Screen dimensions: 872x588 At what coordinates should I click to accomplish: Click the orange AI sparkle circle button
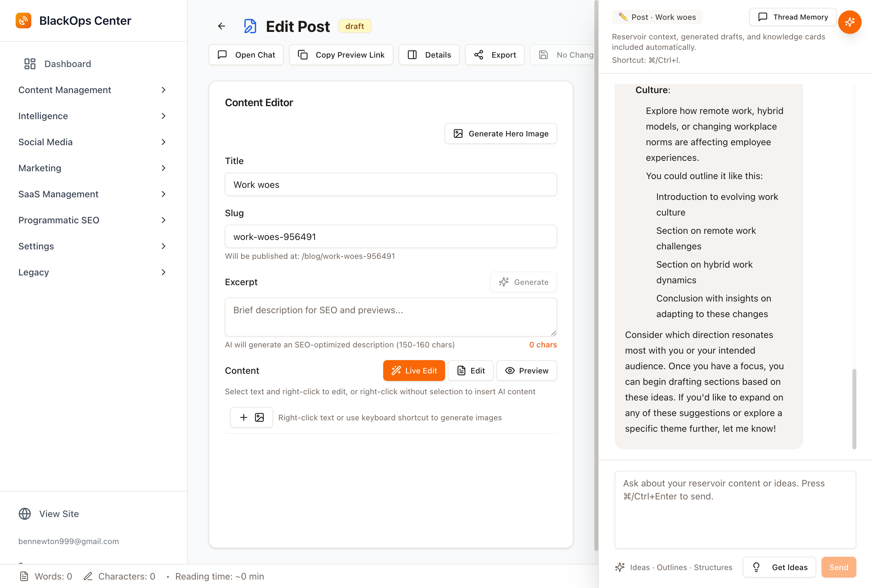click(849, 22)
